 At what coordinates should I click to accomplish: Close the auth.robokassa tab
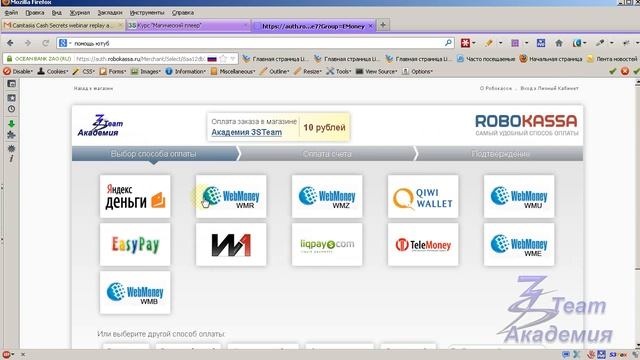click(371, 26)
